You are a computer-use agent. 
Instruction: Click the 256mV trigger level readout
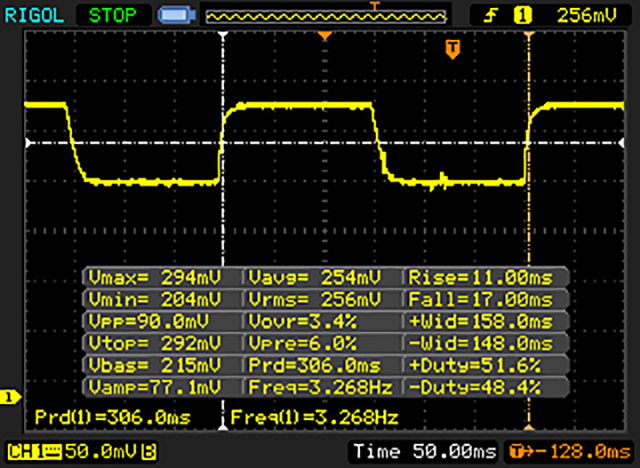point(587,16)
